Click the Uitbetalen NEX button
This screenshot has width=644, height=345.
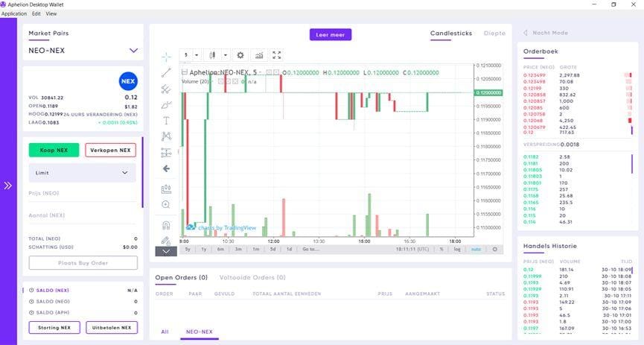112,328
